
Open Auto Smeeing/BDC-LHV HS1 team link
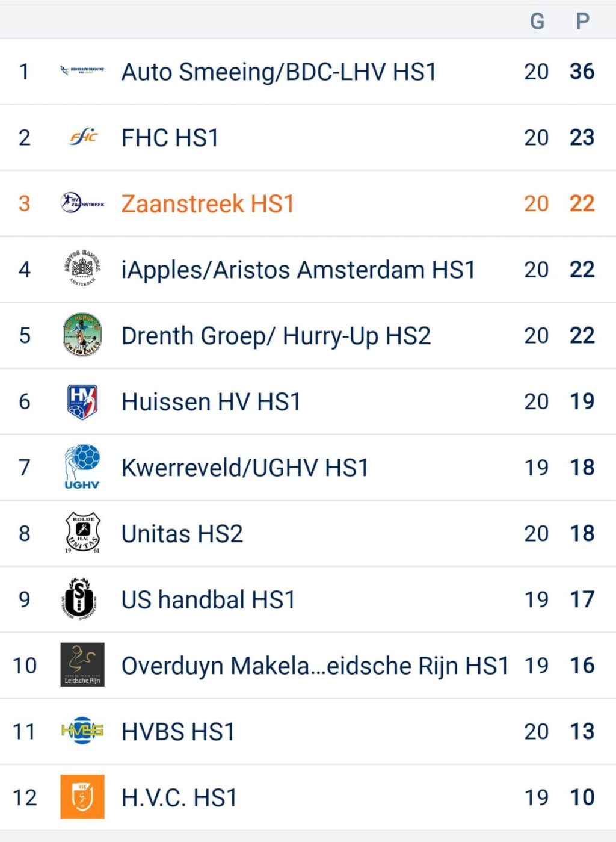point(279,72)
